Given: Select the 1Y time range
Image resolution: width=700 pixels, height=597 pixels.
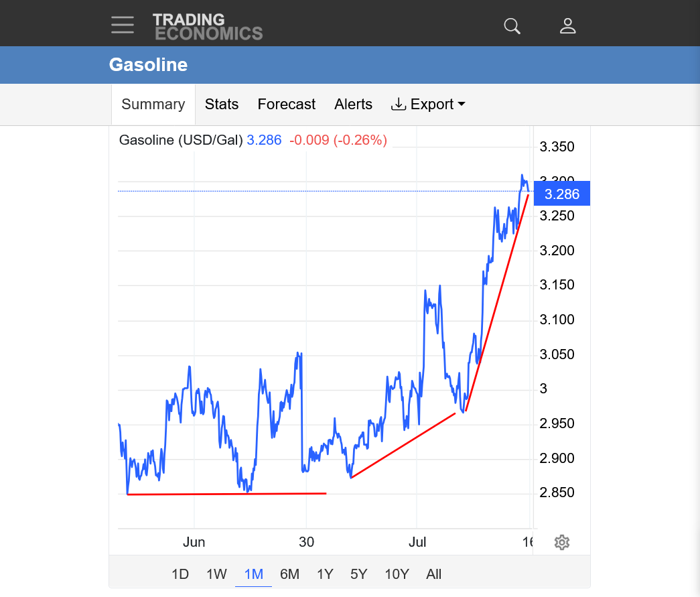Looking at the screenshot, I should 325,574.
